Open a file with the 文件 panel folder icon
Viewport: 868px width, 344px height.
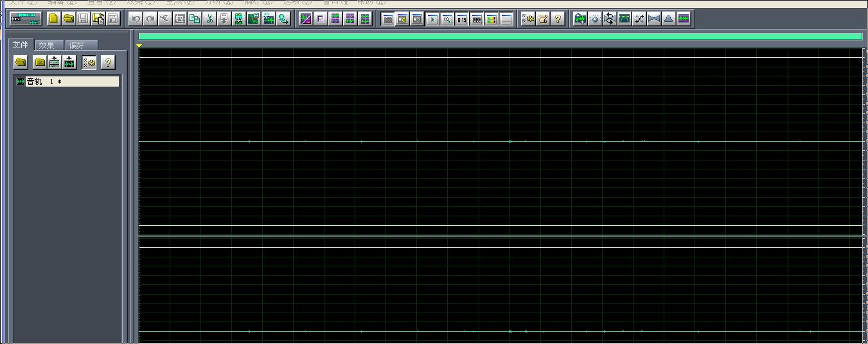[21, 62]
